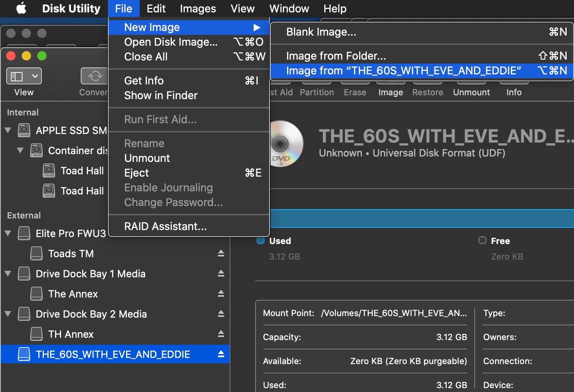Collapse the Drive Dock Bay 2 Media triangle
Screen dimensions: 574x392
coord(8,314)
